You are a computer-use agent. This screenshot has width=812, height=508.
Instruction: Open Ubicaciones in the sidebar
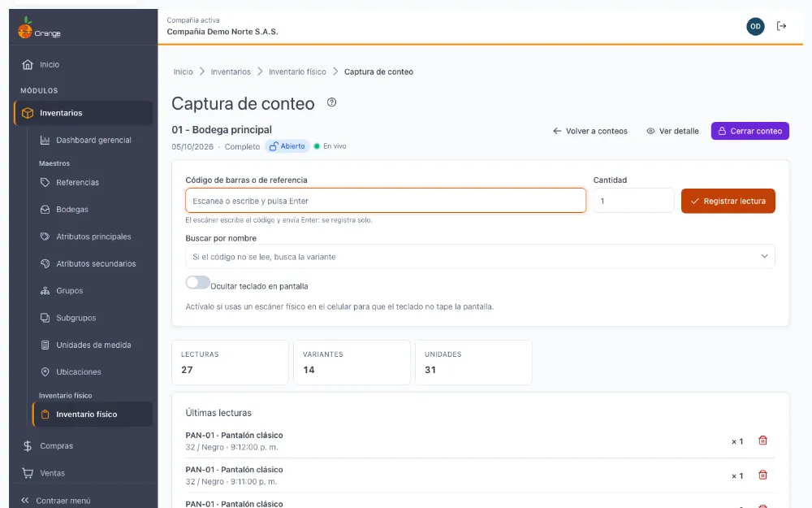pyautogui.click(x=79, y=371)
